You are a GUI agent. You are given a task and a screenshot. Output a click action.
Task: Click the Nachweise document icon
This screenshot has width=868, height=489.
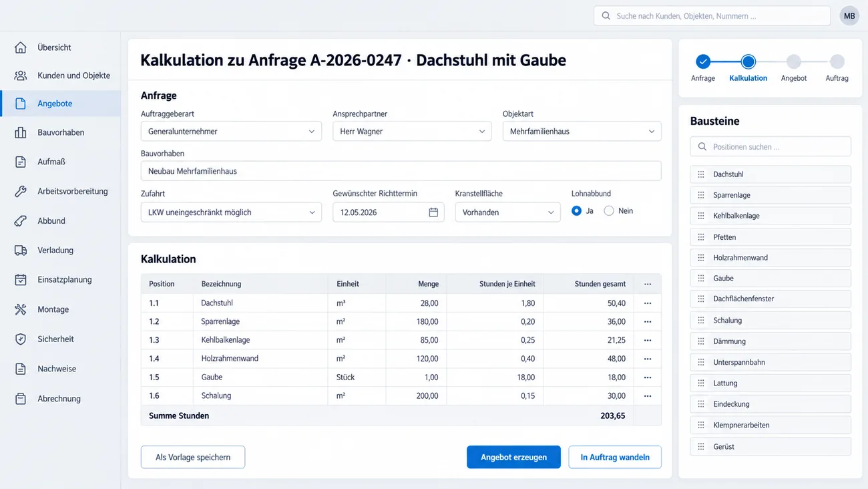click(21, 369)
